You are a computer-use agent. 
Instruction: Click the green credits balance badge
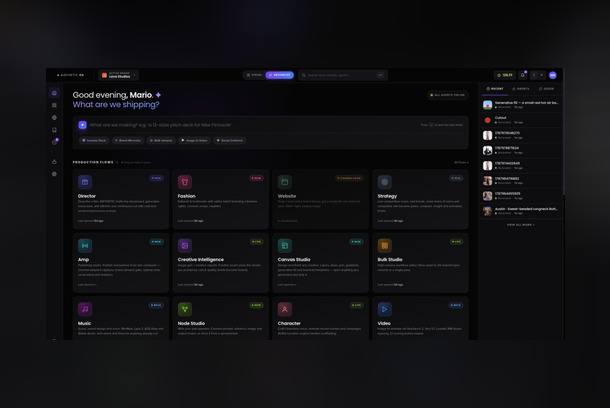coord(505,75)
